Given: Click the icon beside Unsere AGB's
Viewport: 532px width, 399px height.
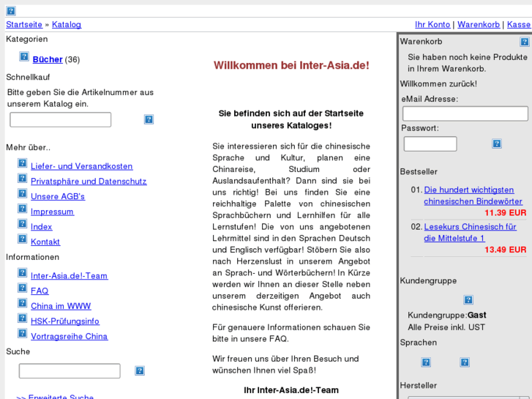Looking at the screenshot, I should click(23, 193).
